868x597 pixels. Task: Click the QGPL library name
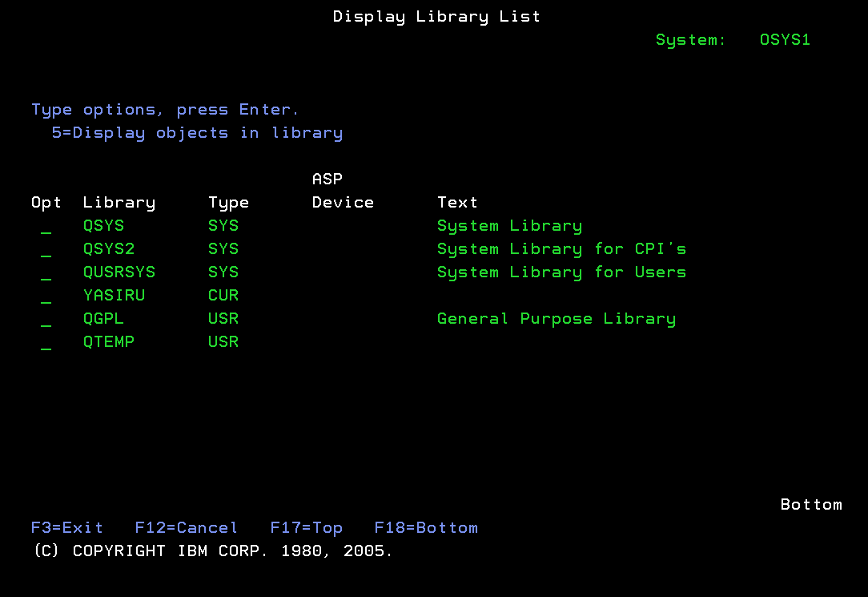click(103, 319)
